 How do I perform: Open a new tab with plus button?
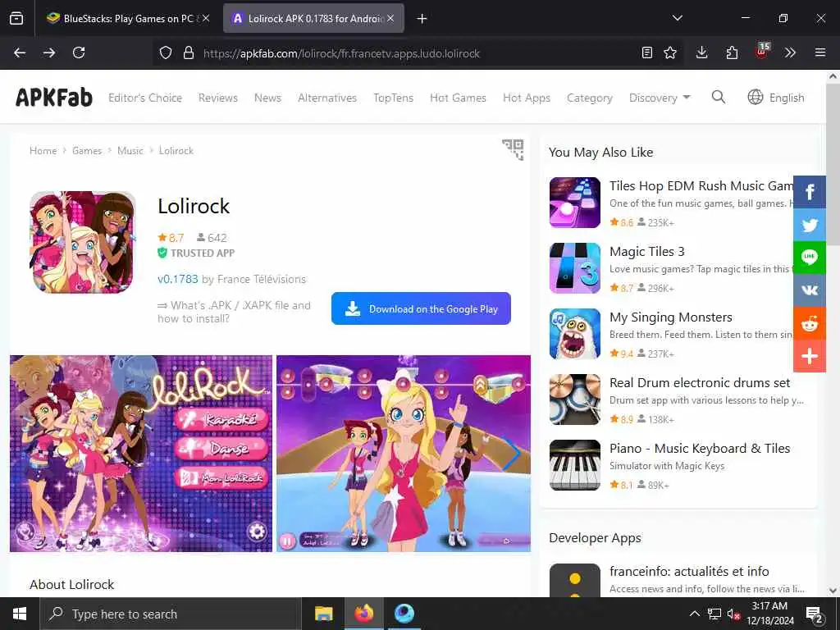click(422, 19)
